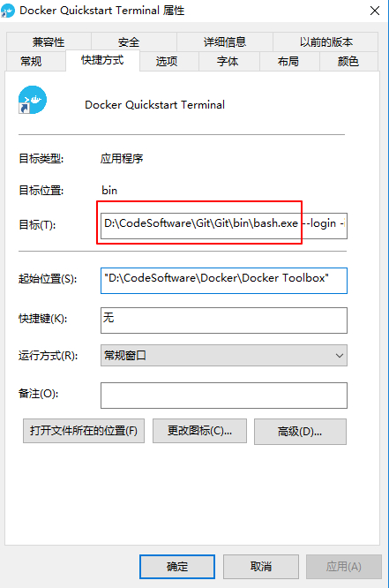This screenshot has height=588, width=389.
Task: Click the 更改图标 button
Action: [x=199, y=431]
